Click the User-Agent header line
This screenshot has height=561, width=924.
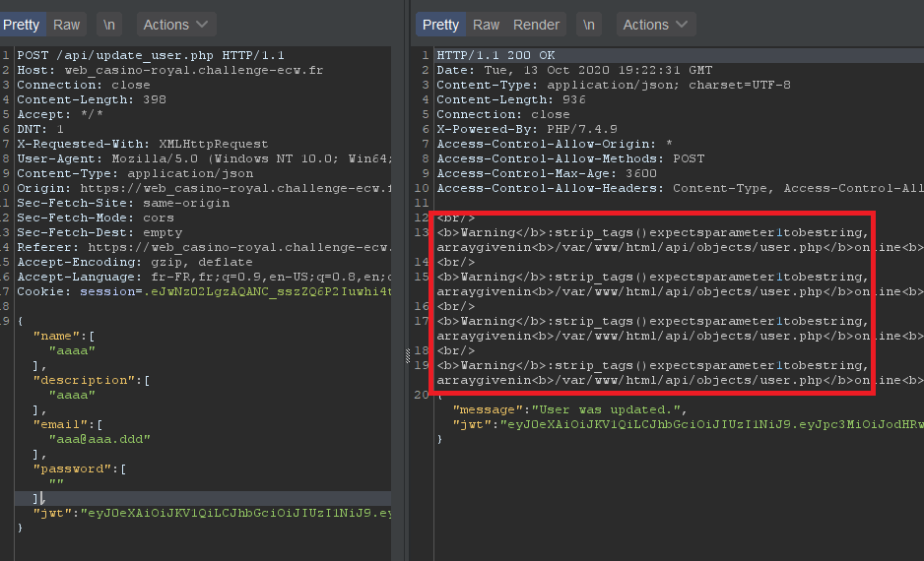[x=204, y=158]
